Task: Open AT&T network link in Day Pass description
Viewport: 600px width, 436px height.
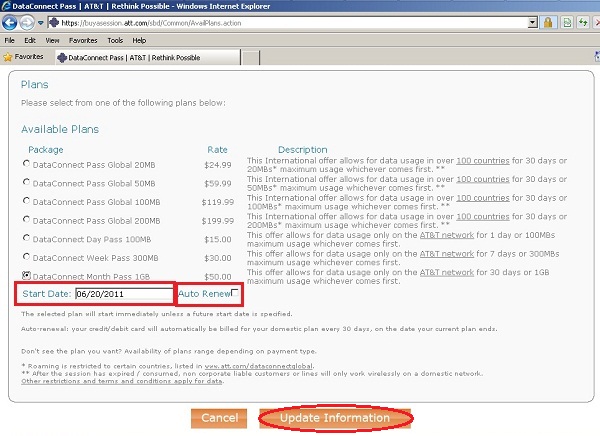Action: pos(447,235)
